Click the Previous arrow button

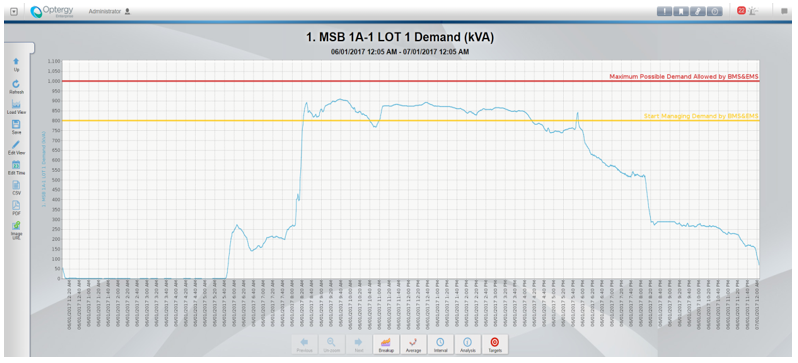coord(304,345)
